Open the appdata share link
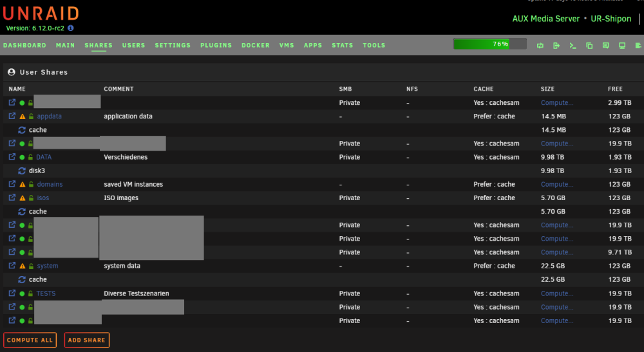The height and width of the screenshot is (352, 644). click(50, 116)
